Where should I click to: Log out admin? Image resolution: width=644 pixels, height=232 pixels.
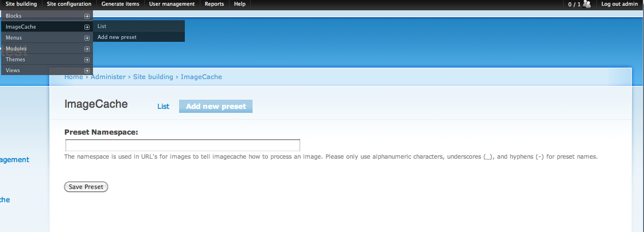620,4
